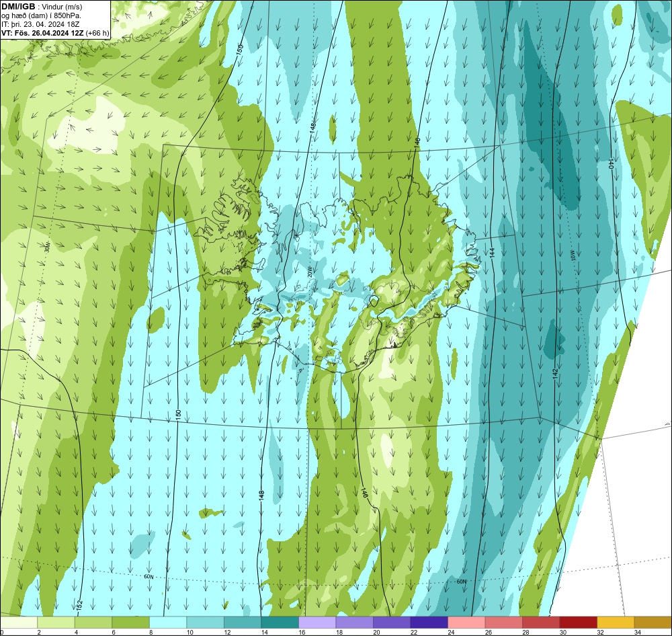Pick the dark teal 14–16 m/s legend swatch

[x=280, y=623]
